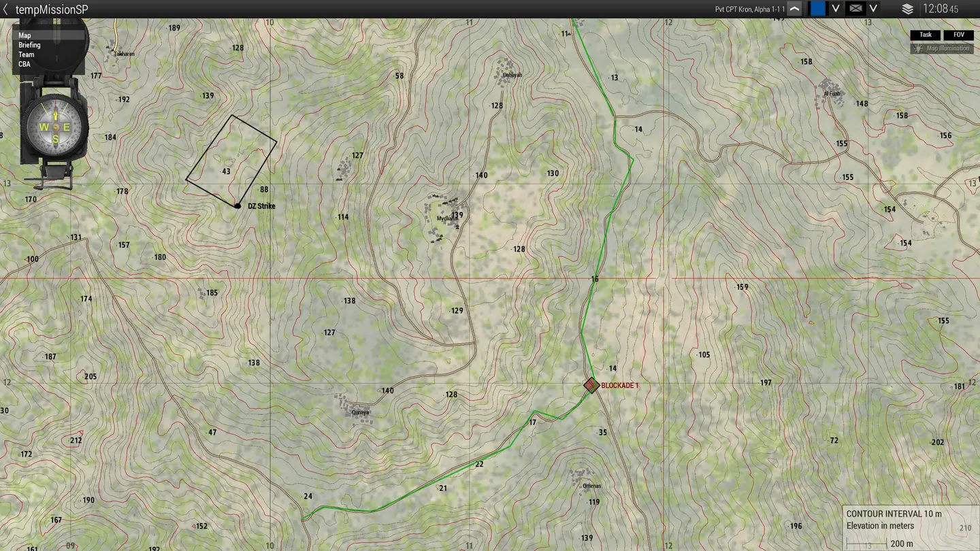Viewport: 980px width, 551px height.
Task: Click the back arrow beside tempMissionSP
Action: point(6,10)
